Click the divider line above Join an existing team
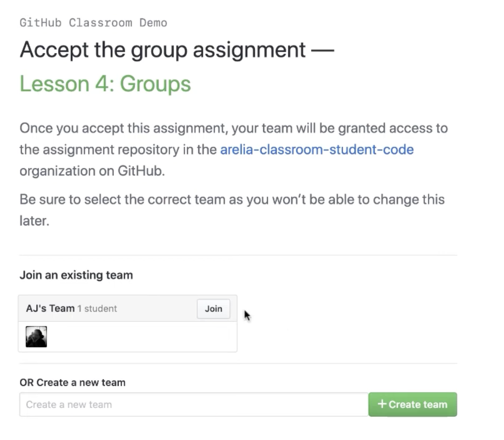This screenshot has width=504, height=440. click(x=238, y=255)
